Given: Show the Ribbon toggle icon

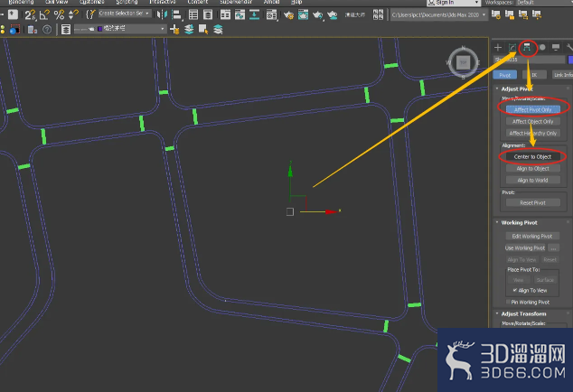Looking at the screenshot, I should click(225, 15).
